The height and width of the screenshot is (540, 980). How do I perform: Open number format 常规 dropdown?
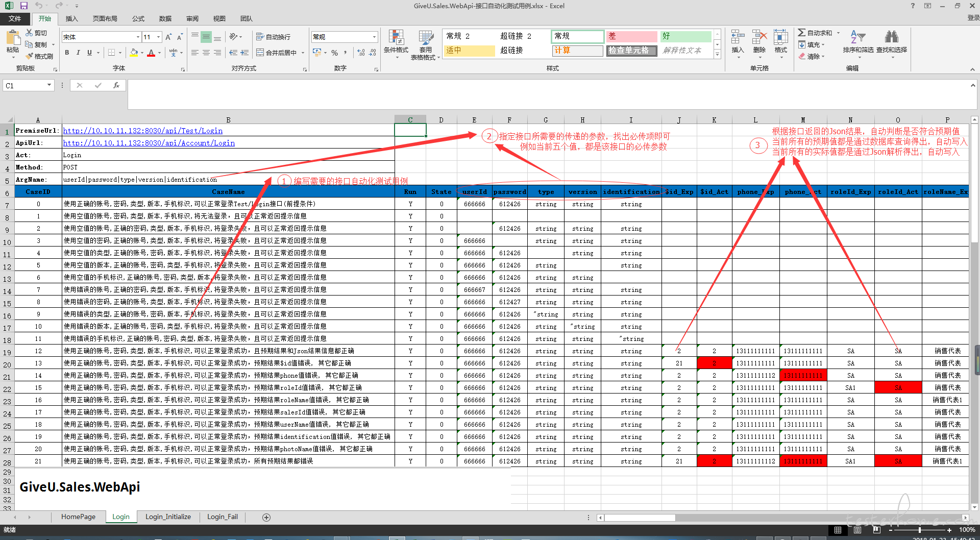coord(374,37)
